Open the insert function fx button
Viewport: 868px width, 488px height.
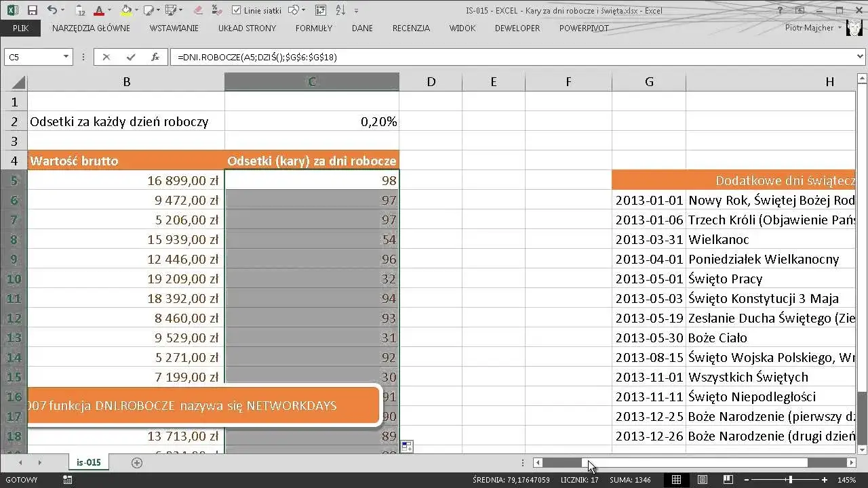[x=155, y=57]
